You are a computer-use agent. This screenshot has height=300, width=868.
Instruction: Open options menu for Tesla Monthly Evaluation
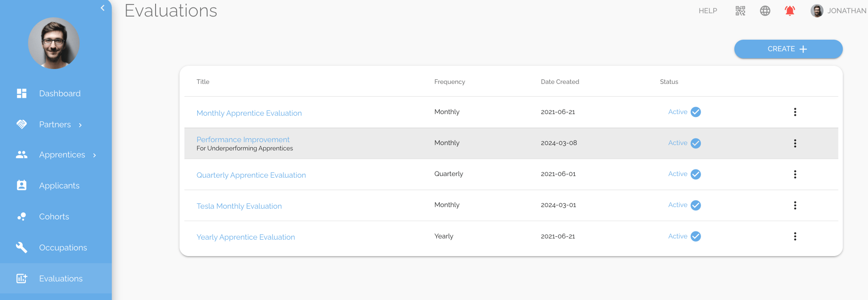(795, 205)
